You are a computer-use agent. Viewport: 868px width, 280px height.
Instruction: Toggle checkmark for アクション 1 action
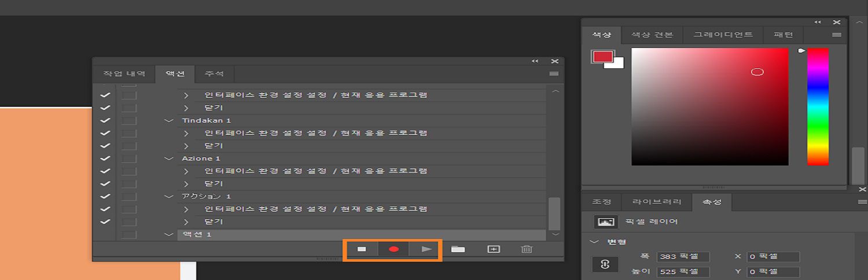[x=105, y=196]
